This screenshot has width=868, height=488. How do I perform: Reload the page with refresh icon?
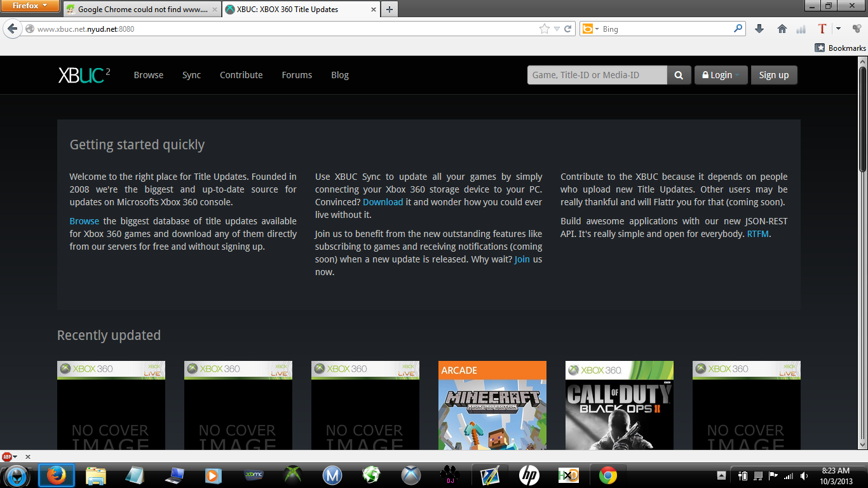point(567,29)
